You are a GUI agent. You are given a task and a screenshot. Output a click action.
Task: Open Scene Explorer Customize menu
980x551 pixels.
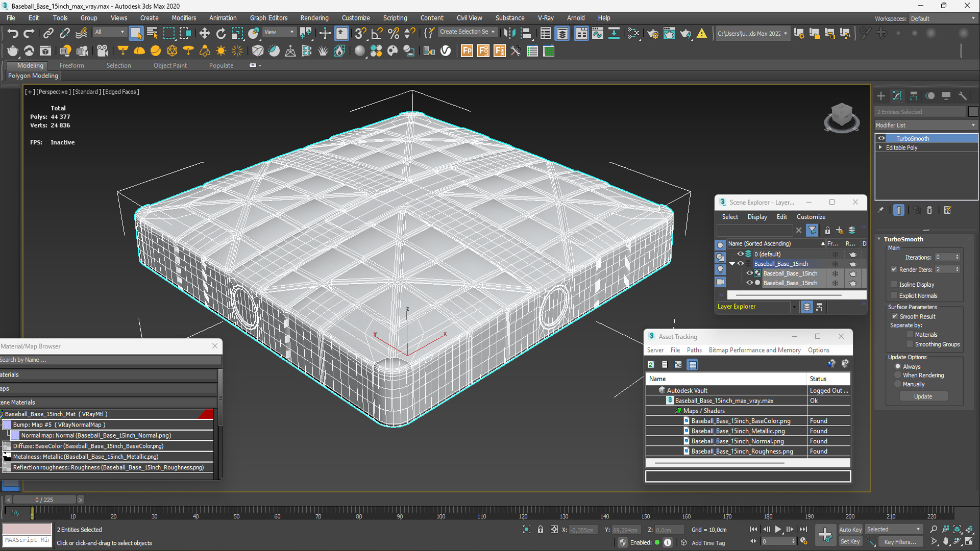[x=811, y=217]
